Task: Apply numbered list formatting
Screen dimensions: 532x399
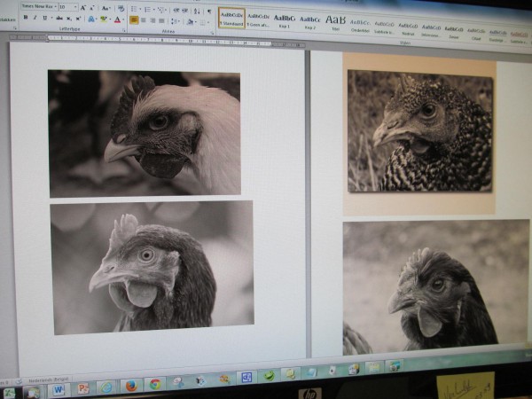Action: click(147, 10)
